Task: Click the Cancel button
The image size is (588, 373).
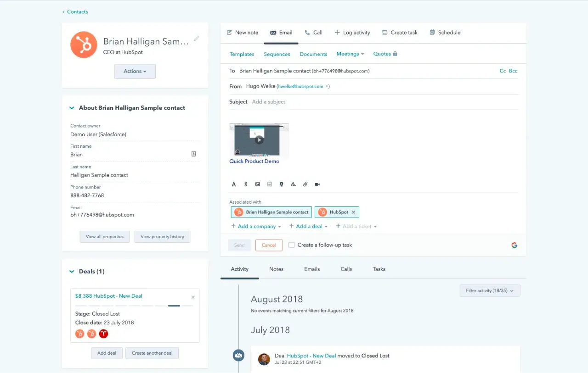Action: pos(269,245)
